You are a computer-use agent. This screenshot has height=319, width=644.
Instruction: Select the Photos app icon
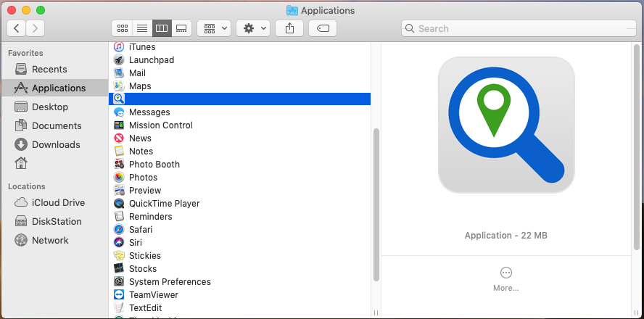click(119, 178)
